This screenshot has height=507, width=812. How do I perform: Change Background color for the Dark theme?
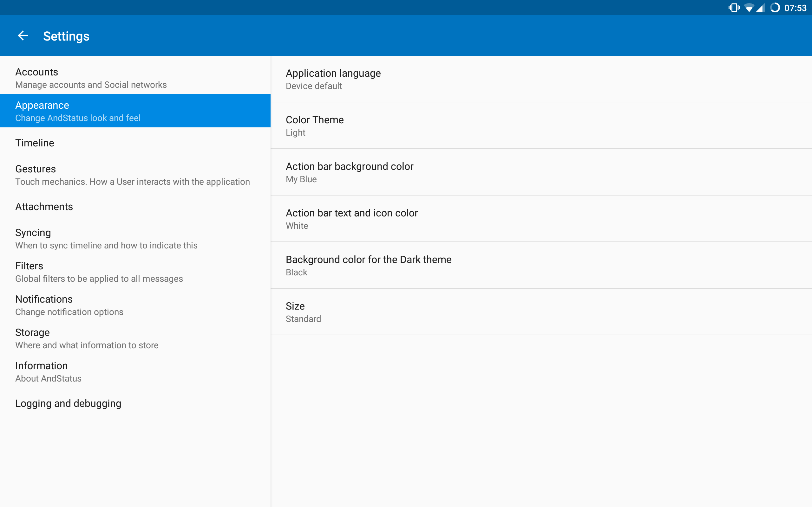click(x=541, y=266)
